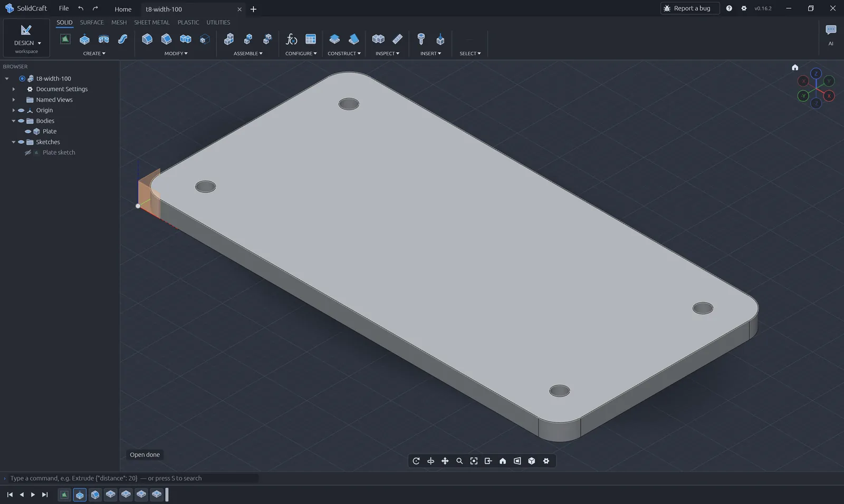Open the DESIGN workspace dropdown
The height and width of the screenshot is (504, 844).
pyautogui.click(x=26, y=38)
